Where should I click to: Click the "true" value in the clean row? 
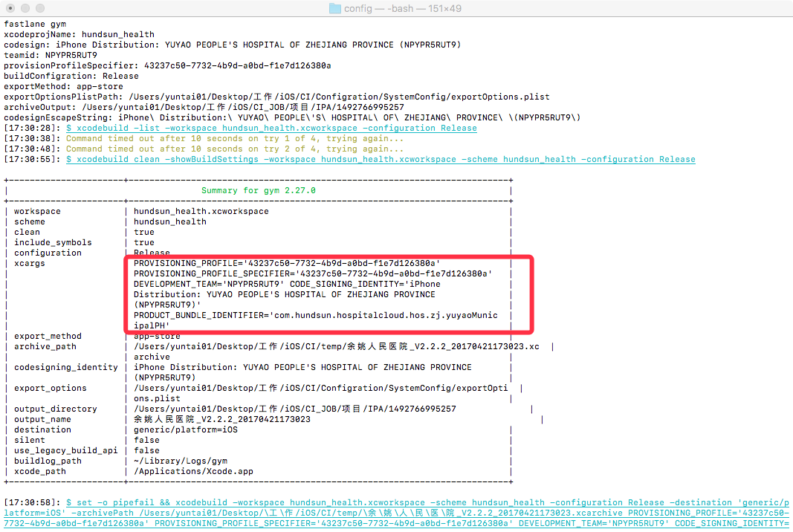tap(144, 232)
